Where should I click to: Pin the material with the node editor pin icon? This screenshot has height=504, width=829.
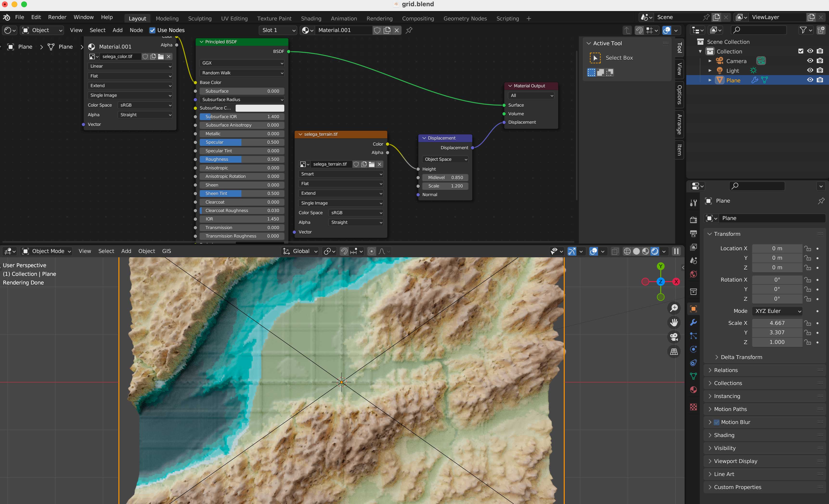(409, 30)
